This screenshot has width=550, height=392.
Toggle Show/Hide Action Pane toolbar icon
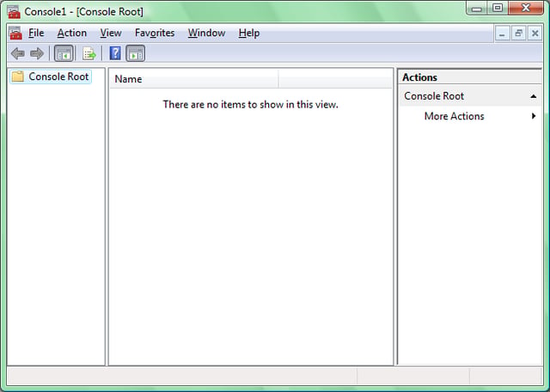pyautogui.click(x=136, y=53)
